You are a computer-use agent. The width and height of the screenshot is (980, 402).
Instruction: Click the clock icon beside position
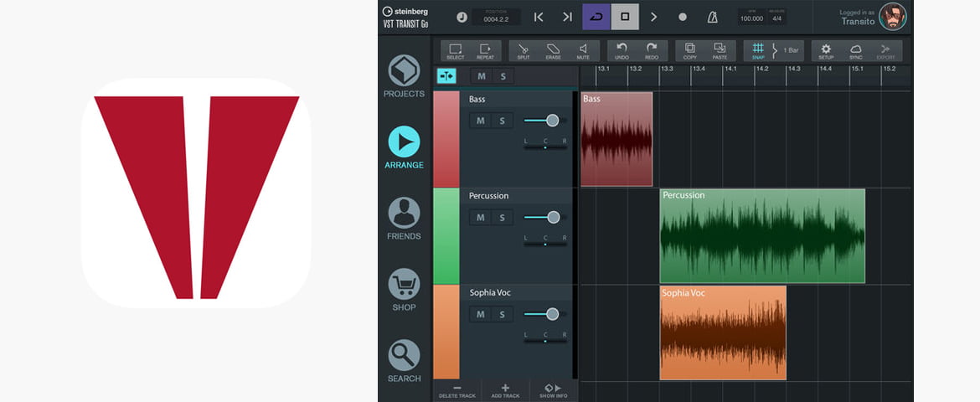[462, 18]
